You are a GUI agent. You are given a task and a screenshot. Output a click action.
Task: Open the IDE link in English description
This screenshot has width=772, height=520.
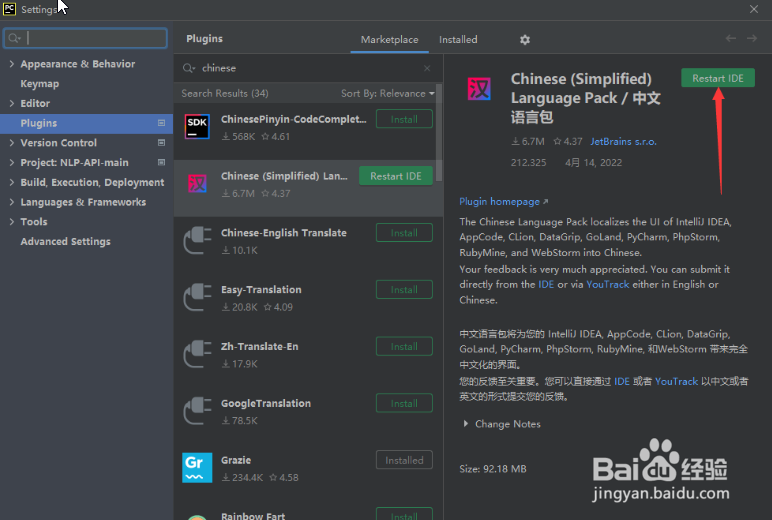tap(546, 284)
